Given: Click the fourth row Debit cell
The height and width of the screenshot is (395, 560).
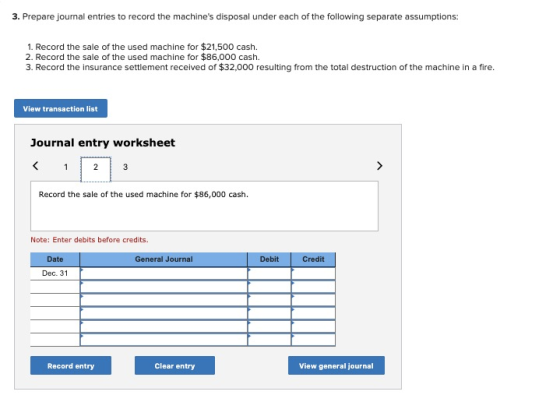Looking at the screenshot, I should (269, 313).
